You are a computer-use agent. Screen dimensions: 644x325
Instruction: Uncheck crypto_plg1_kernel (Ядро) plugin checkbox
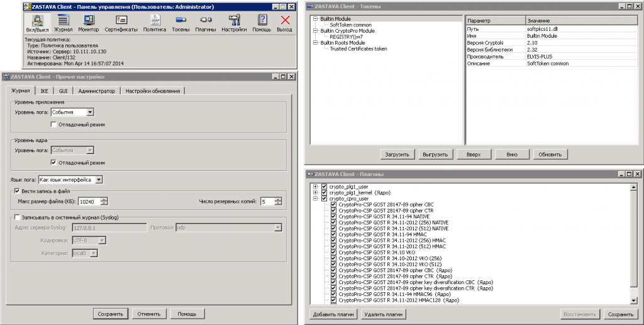324,192
